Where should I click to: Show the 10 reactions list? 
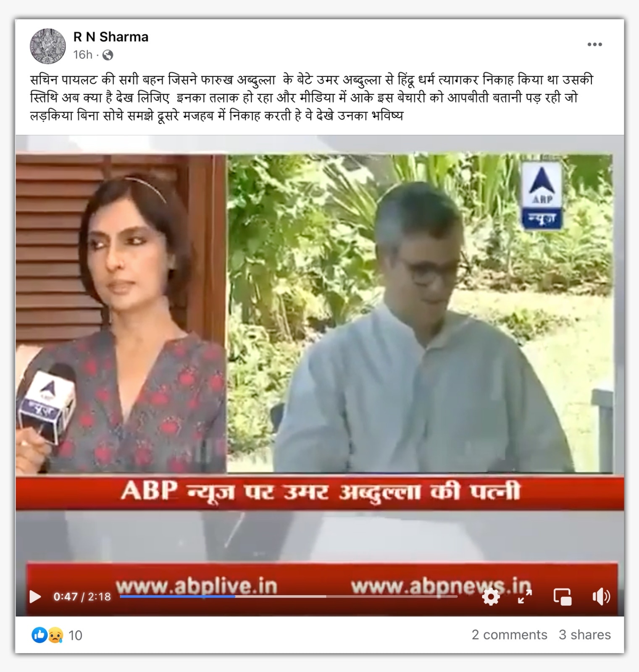tap(75, 635)
